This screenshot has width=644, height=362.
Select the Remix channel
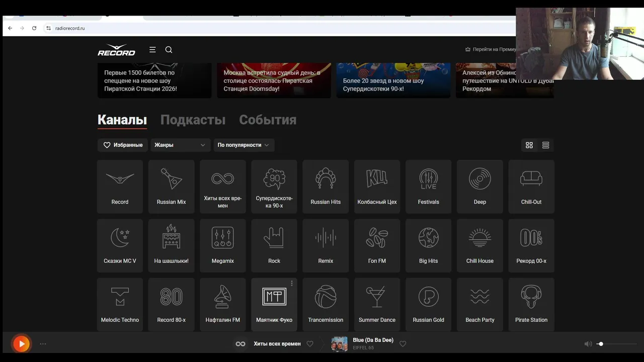coord(326,246)
